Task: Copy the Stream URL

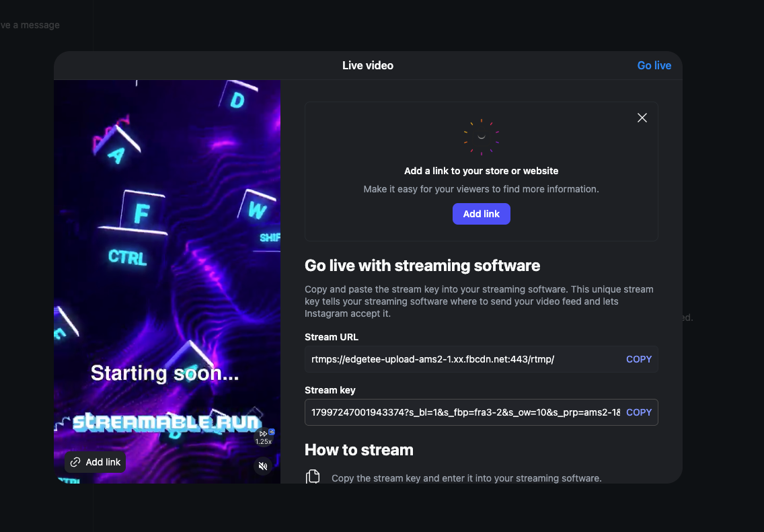Action: pos(639,360)
